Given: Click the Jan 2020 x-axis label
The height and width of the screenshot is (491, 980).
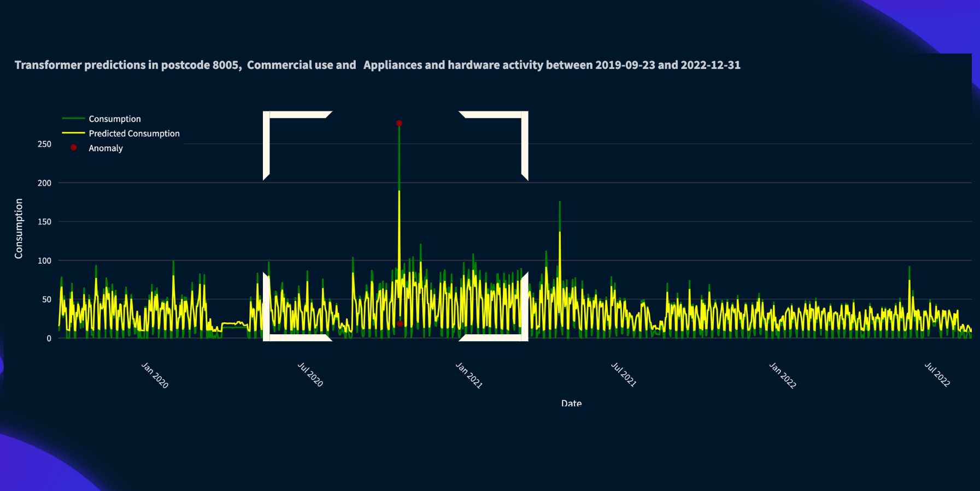Looking at the screenshot, I should pyautogui.click(x=155, y=375).
